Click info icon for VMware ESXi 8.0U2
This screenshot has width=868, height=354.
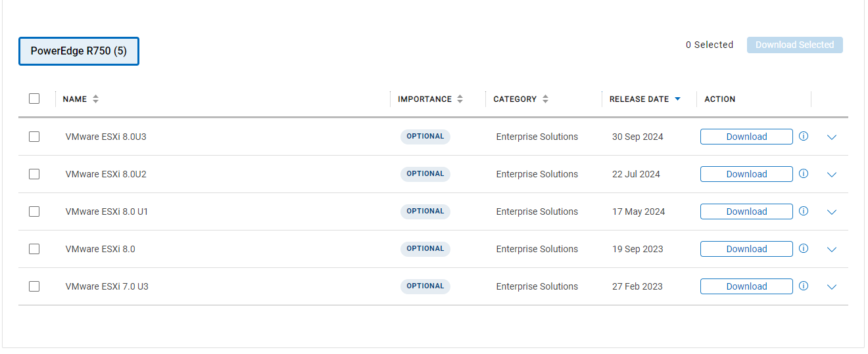click(x=803, y=174)
